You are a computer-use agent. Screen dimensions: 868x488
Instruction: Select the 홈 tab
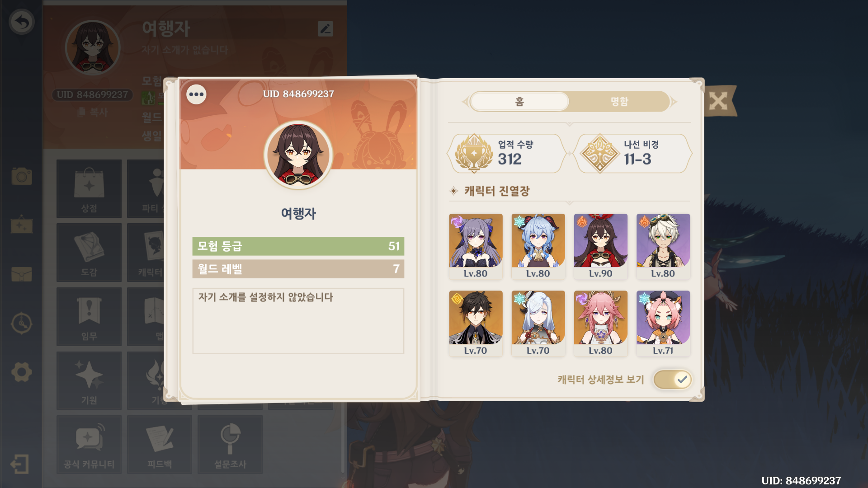pos(519,102)
